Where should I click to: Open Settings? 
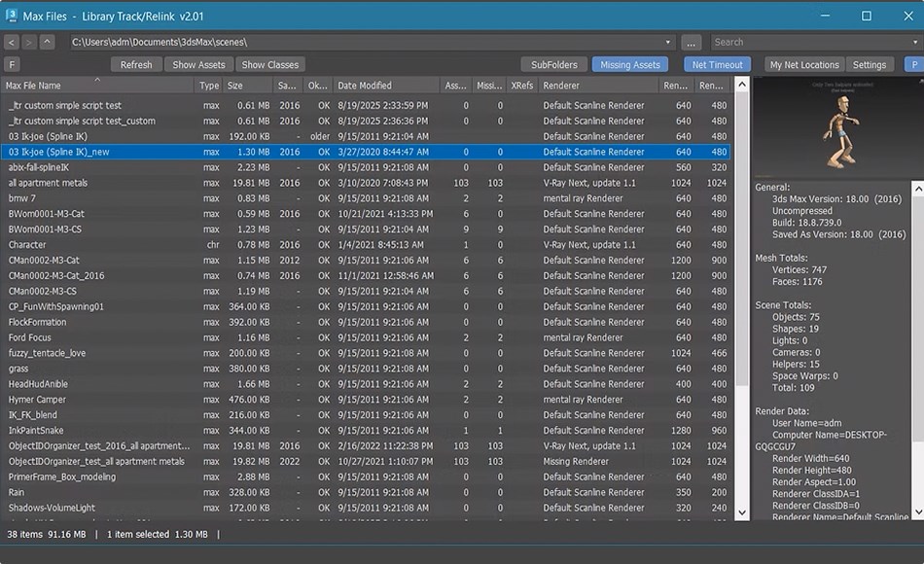[869, 65]
